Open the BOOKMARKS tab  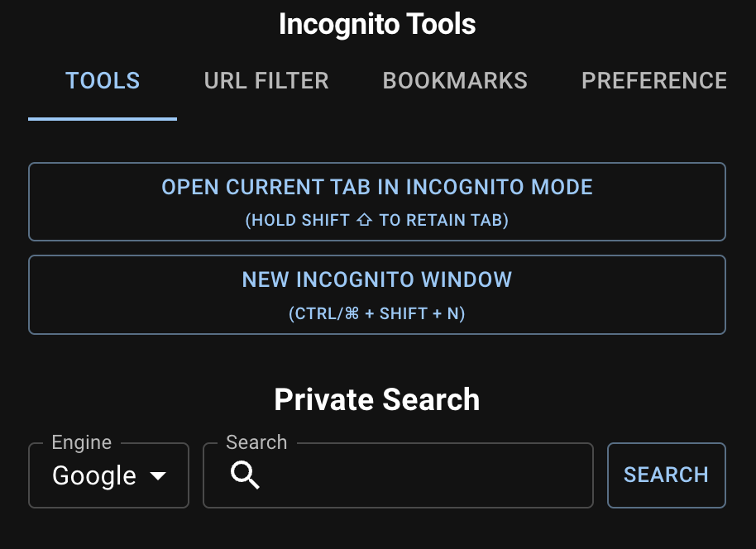point(454,80)
